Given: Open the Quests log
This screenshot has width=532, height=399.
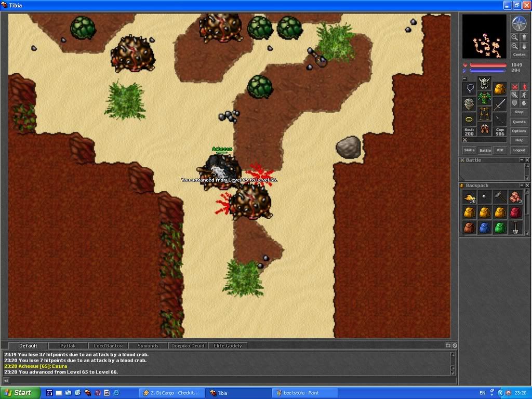Looking at the screenshot, I should click(x=519, y=122).
